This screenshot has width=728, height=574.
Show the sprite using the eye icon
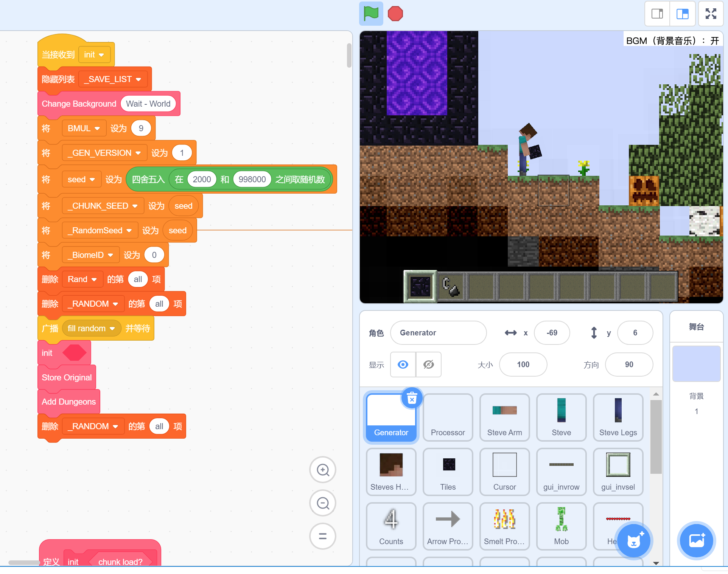403,365
